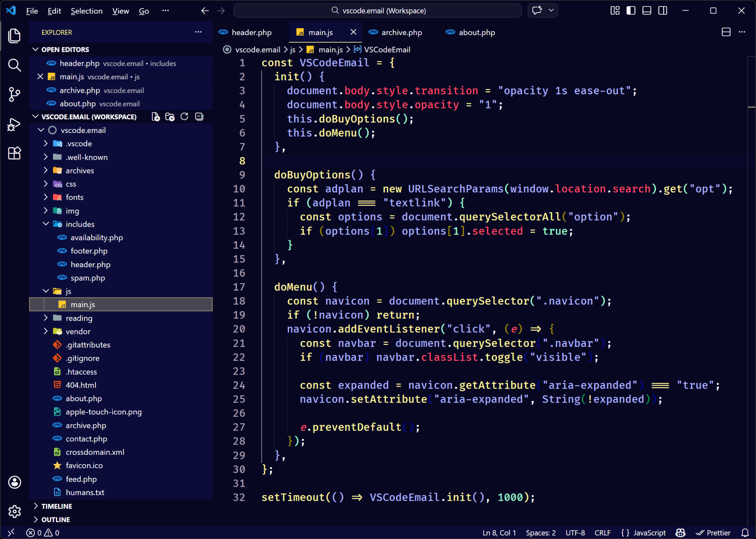
Task: Collapse the includes folder
Action: [x=80, y=224]
